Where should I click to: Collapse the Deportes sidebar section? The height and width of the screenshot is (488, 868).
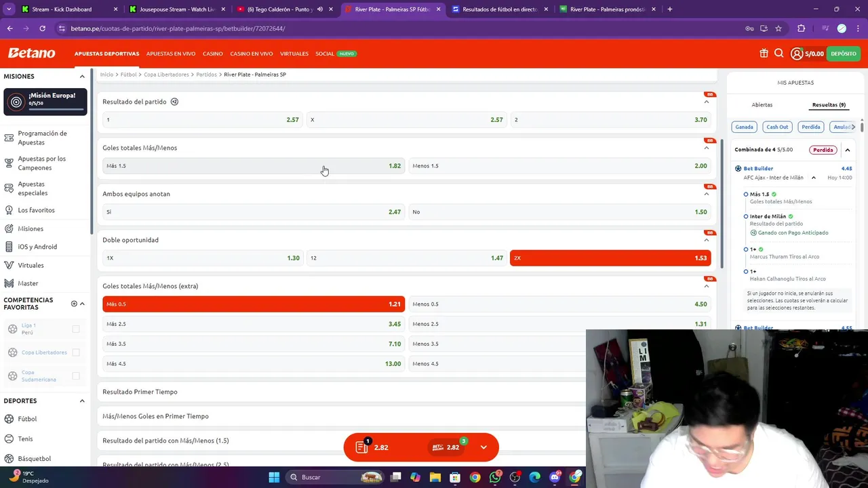(82, 401)
